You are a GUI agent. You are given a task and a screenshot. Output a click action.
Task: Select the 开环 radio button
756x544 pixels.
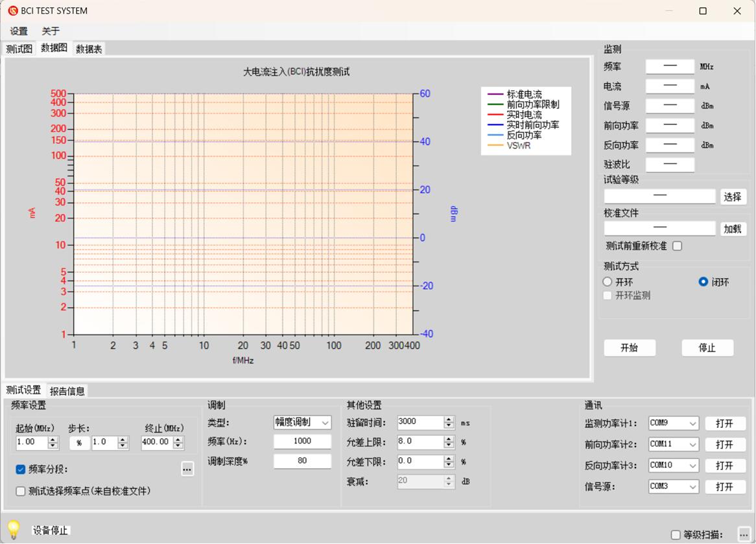[x=608, y=281]
